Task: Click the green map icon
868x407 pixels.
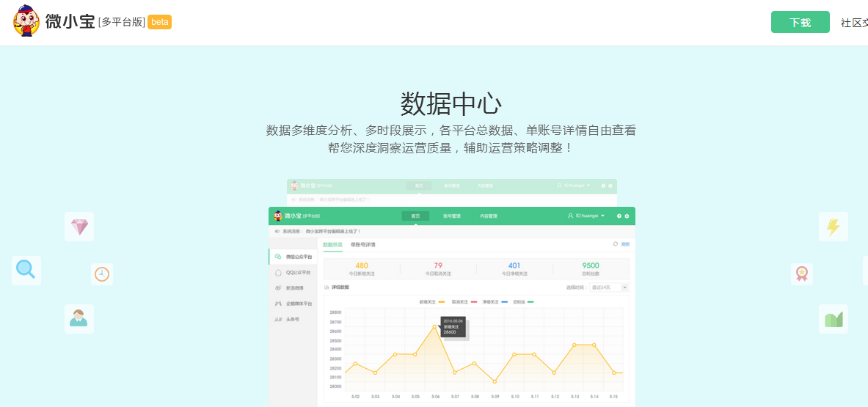Action: 833,318
